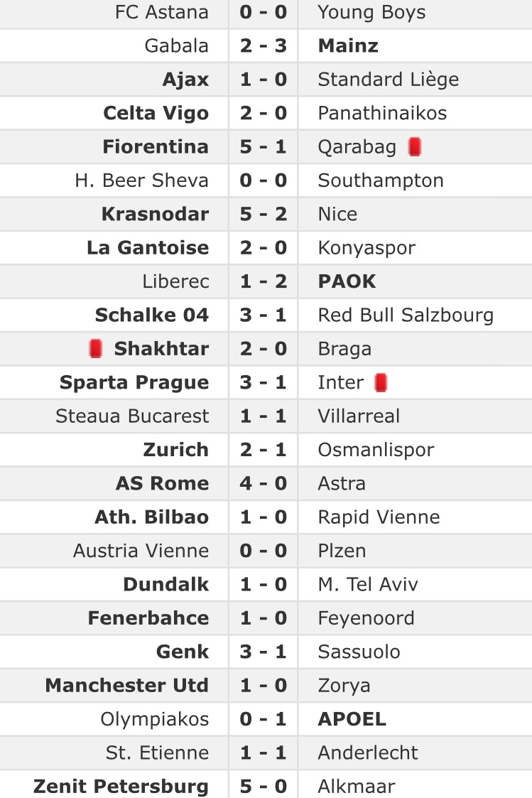Select the Krasnodar 5 - 2 score
Screen dimensions: 532x798
[x=264, y=214]
